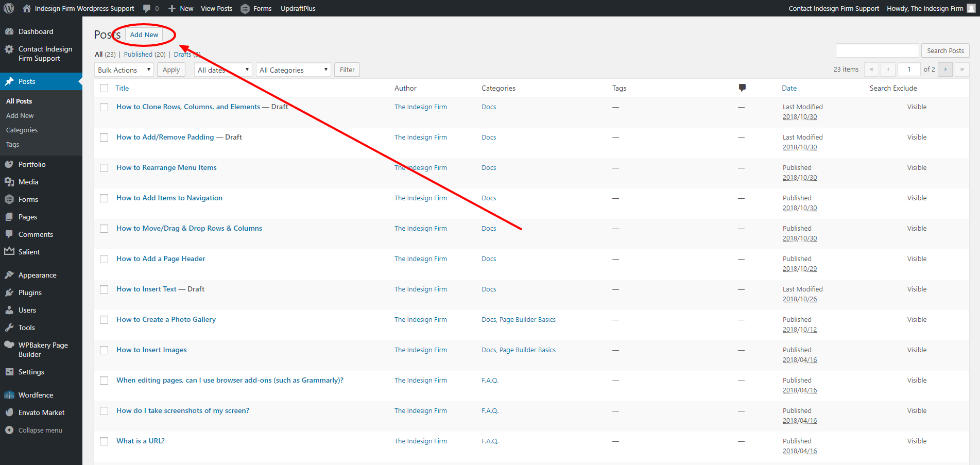Open the Bulk Actions dropdown
Screen dimensions: 980x465
point(124,70)
